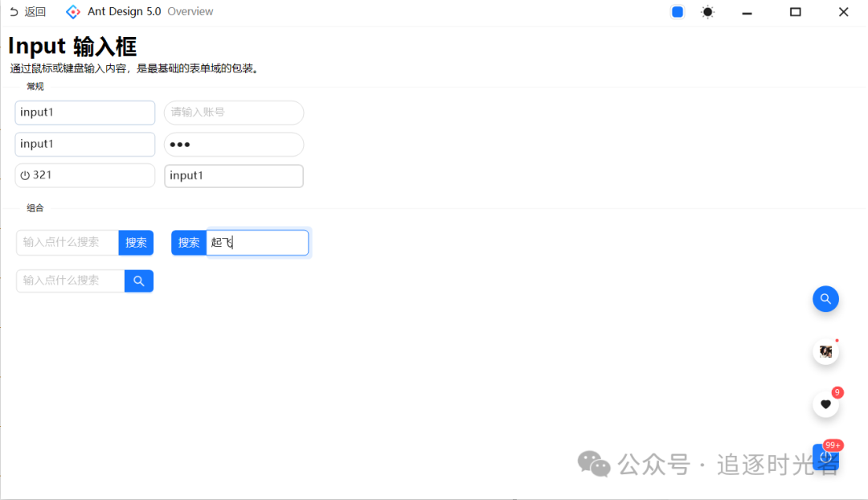Click the back arrow icon in title bar
The image size is (868, 500).
[x=14, y=11]
